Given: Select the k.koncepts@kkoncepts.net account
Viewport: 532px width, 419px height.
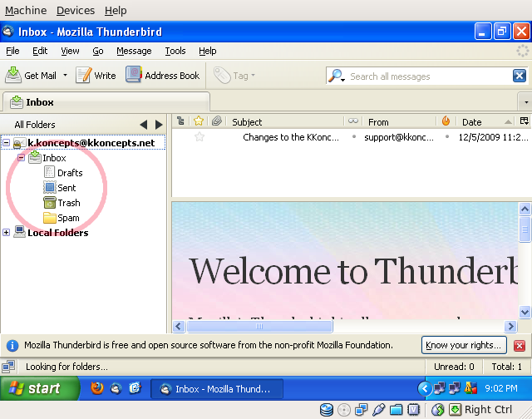Looking at the screenshot, I should tap(91, 143).
